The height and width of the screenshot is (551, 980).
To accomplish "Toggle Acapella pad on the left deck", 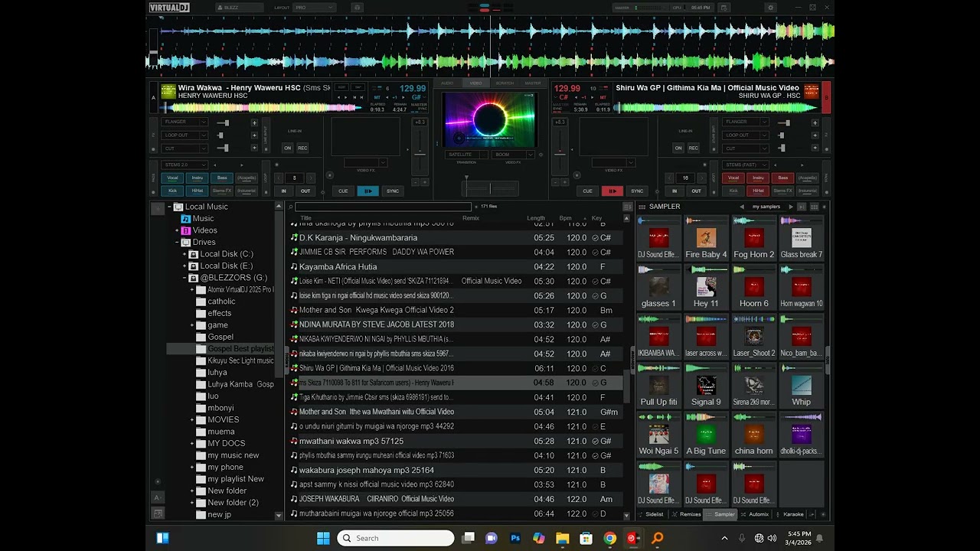I will 247,178.
